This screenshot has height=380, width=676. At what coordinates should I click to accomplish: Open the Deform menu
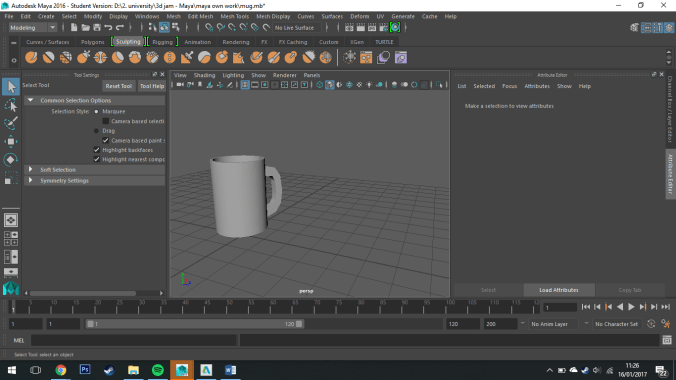coord(359,16)
